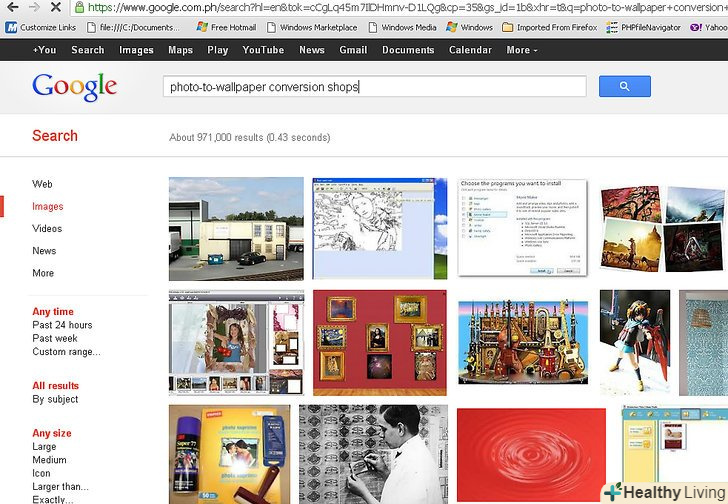
Task: Open the Imported From Firefox folder
Action: [x=550, y=27]
